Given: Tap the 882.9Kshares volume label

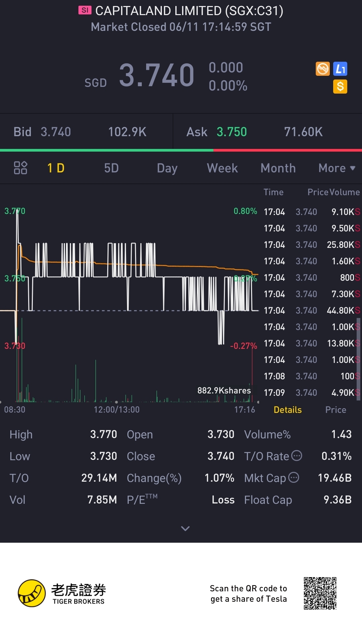Looking at the screenshot, I should click(224, 390).
